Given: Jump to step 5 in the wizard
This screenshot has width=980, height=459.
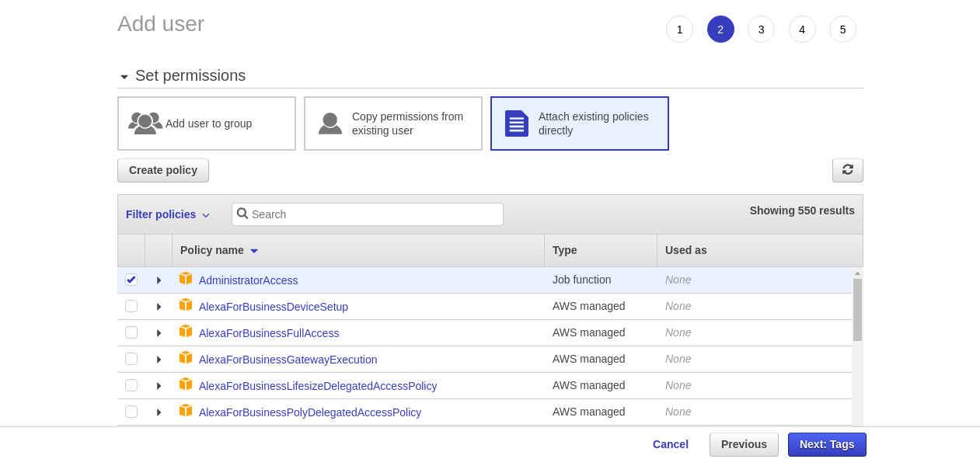Looking at the screenshot, I should tap(842, 30).
